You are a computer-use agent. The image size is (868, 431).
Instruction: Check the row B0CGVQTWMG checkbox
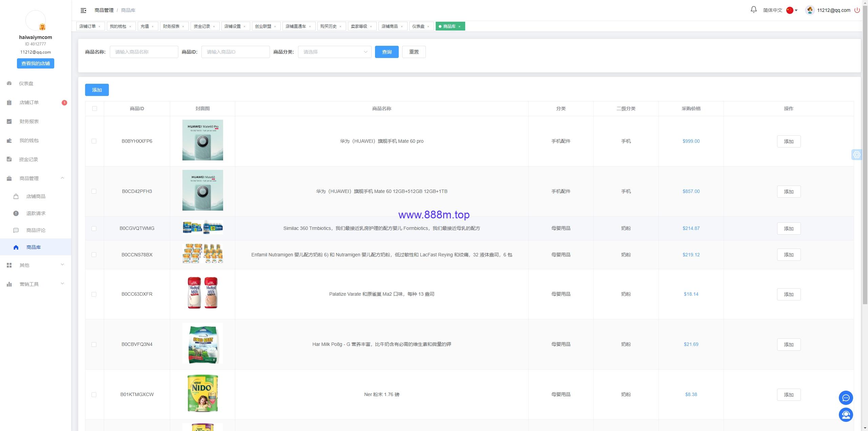tap(94, 229)
